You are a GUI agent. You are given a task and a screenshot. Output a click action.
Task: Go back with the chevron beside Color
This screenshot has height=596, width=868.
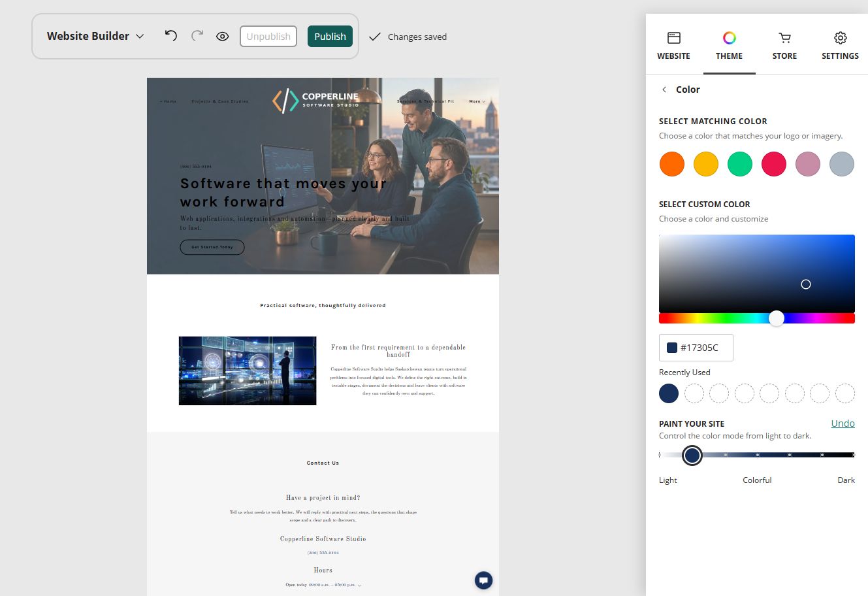[664, 90]
